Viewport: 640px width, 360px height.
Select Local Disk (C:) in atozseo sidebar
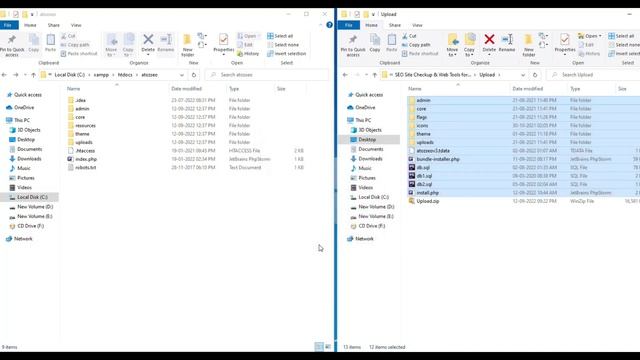coord(32,197)
